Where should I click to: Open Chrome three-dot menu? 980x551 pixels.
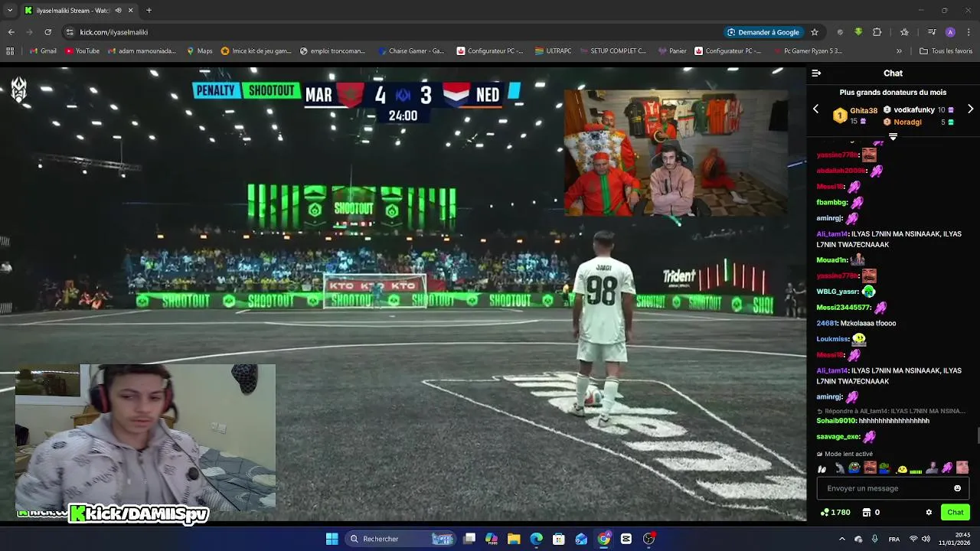tap(969, 32)
